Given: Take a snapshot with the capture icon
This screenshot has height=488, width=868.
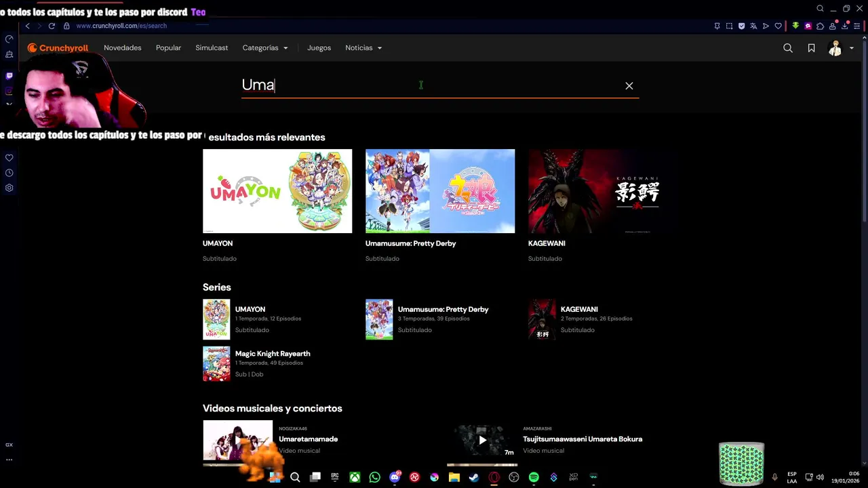Looking at the screenshot, I should 729,26.
